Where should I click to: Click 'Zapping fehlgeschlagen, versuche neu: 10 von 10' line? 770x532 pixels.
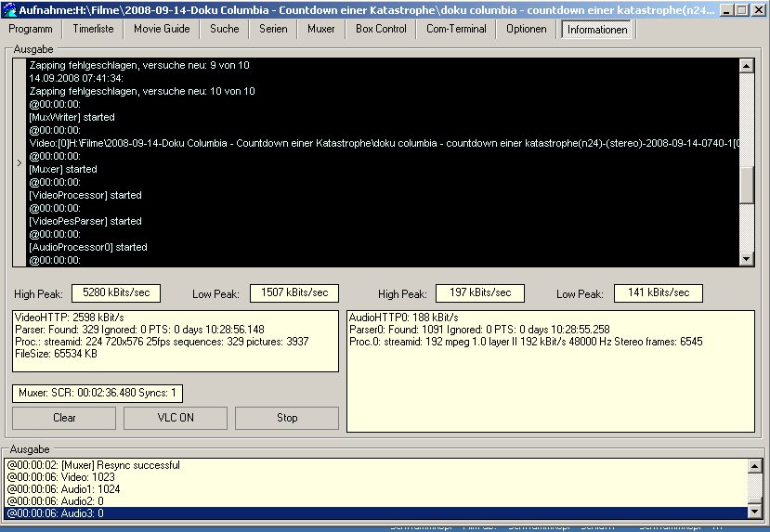point(142,91)
